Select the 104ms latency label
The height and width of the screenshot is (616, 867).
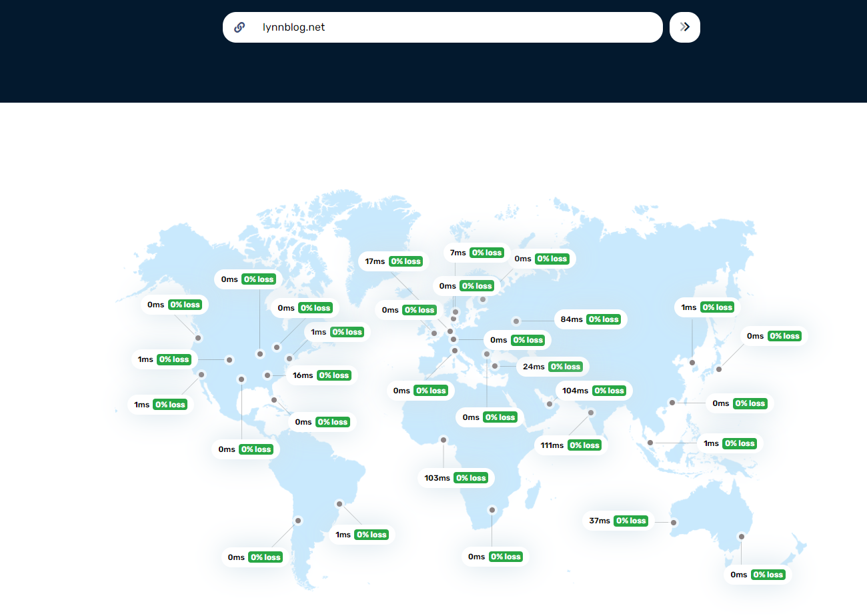594,391
